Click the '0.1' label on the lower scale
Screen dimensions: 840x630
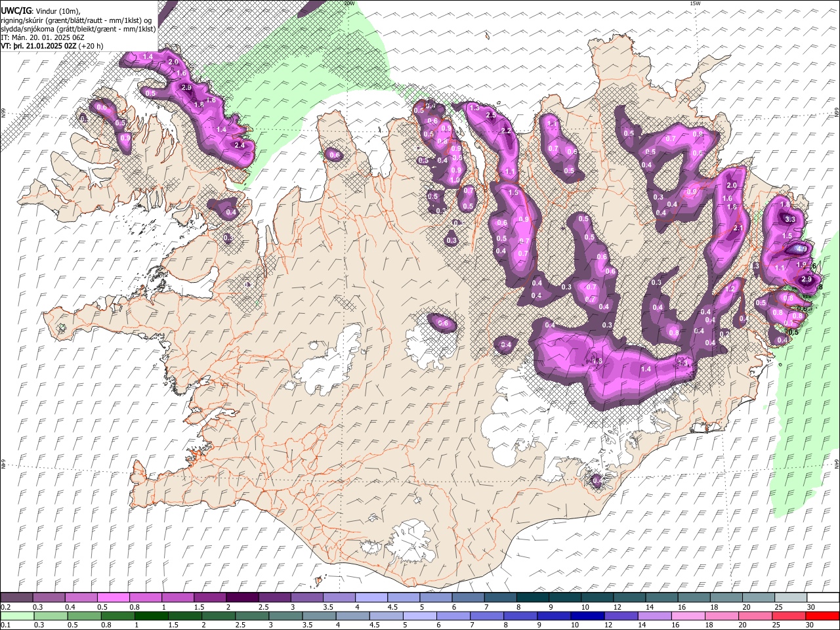coord(5,625)
